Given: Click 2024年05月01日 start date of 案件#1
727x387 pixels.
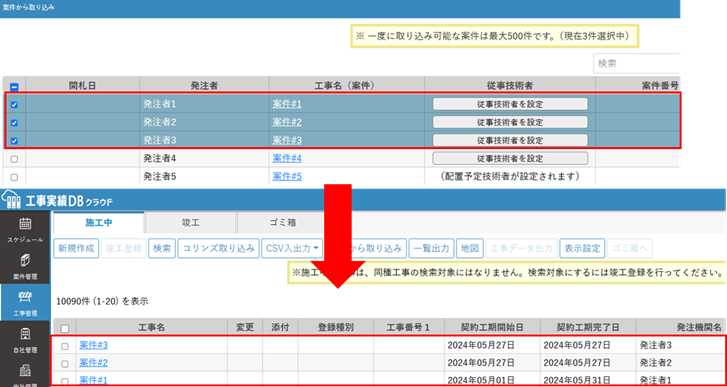Looking at the screenshot, I should coord(481,381).
